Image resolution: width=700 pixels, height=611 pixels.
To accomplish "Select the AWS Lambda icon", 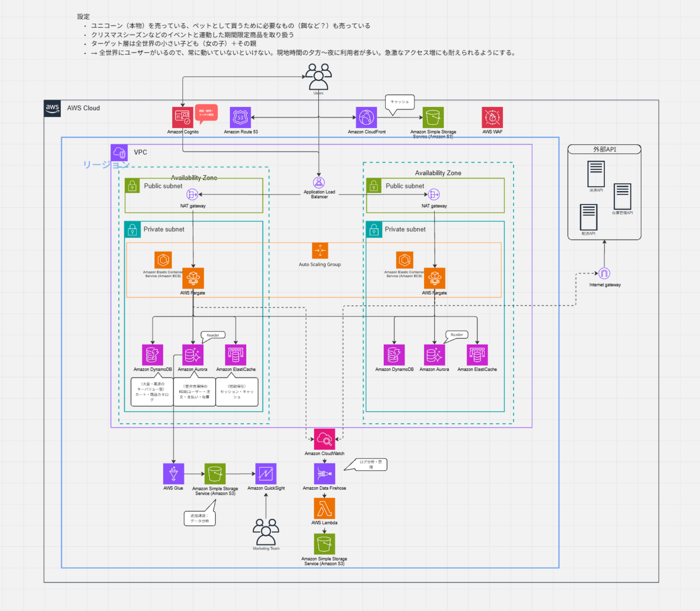I will click(325, 508).
